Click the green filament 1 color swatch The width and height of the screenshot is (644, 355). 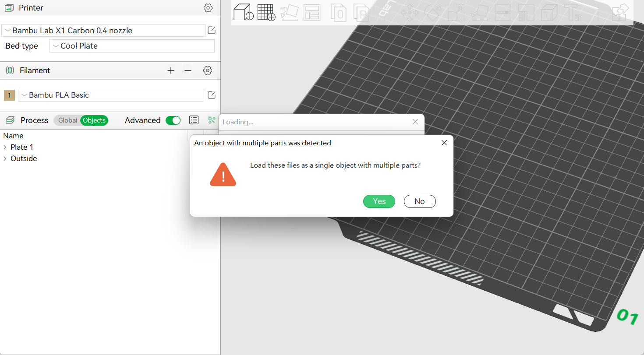(9, 95)
